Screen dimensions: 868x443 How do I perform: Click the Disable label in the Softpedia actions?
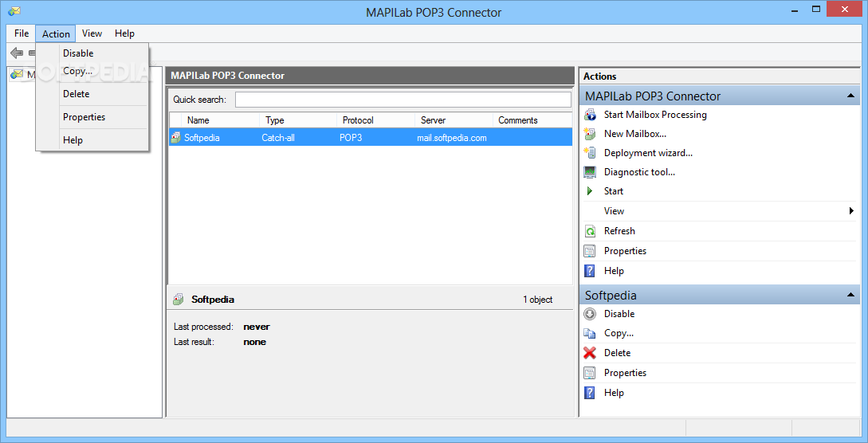coord(619,314)
